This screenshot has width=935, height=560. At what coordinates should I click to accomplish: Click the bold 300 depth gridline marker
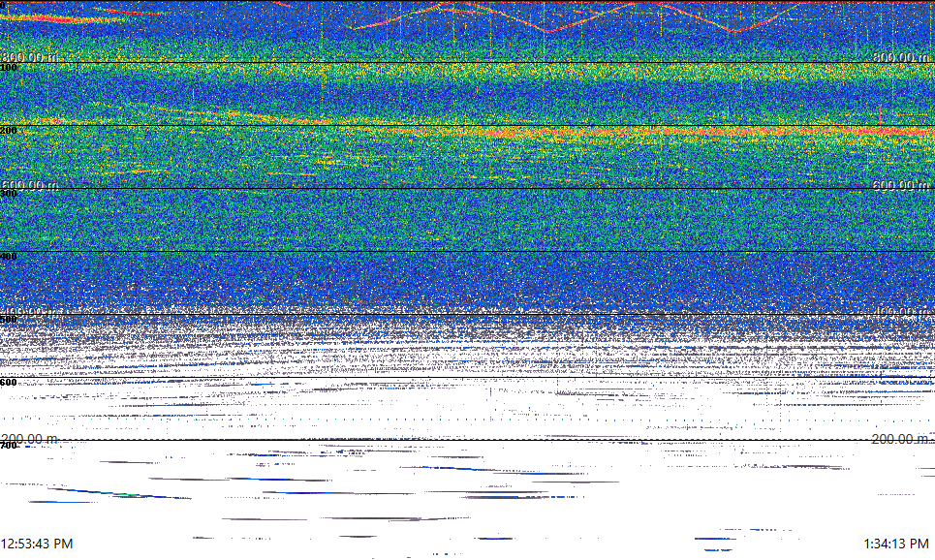9,194
